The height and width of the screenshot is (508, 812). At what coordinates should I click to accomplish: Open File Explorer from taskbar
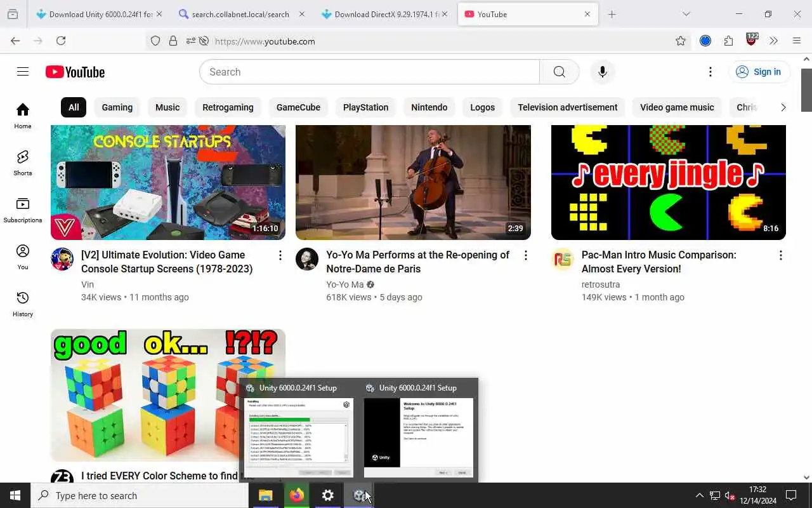[x=265, y=495]
